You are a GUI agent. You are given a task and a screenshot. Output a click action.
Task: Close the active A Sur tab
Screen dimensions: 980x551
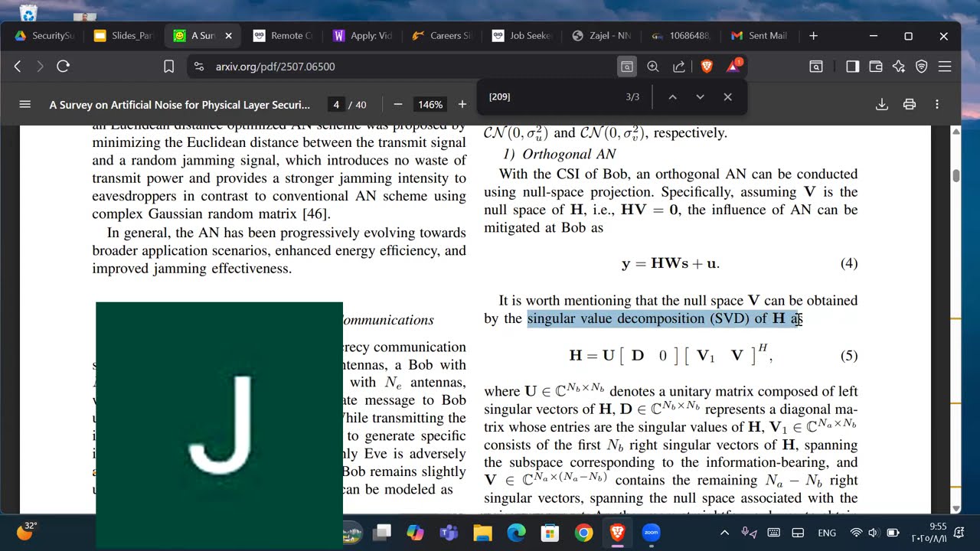[x=228, y=36]
